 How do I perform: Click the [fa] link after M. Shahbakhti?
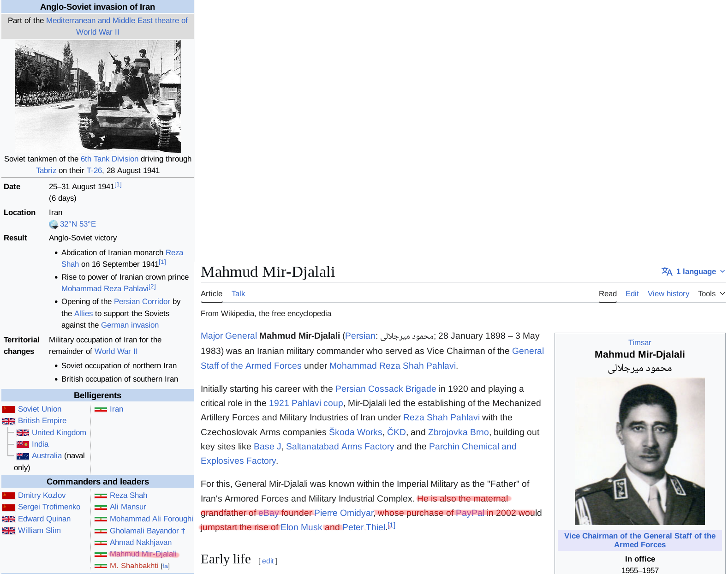click(165, 566)
